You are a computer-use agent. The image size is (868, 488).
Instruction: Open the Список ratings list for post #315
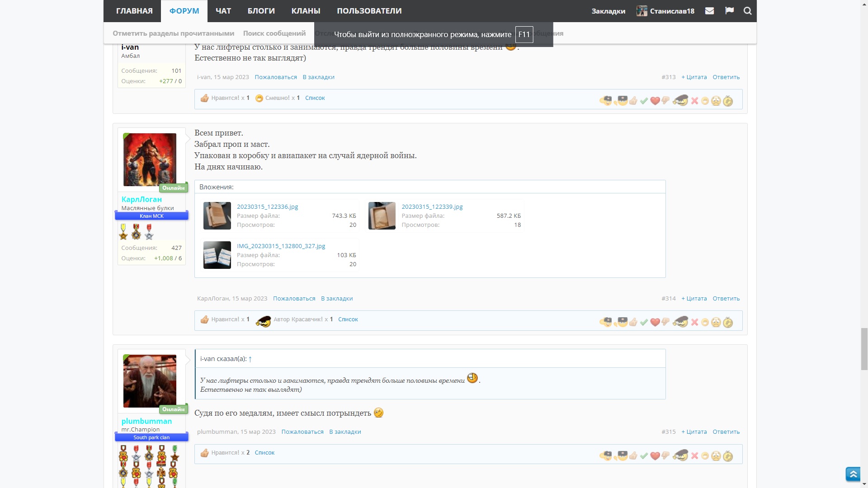pos(264,453)
